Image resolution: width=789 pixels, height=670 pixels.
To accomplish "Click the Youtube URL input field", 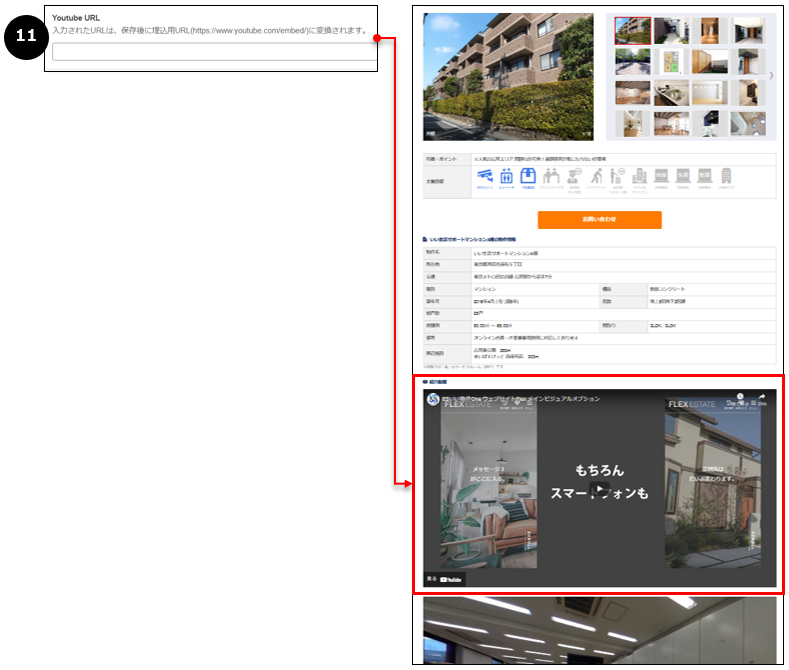I will click(214, 53).
